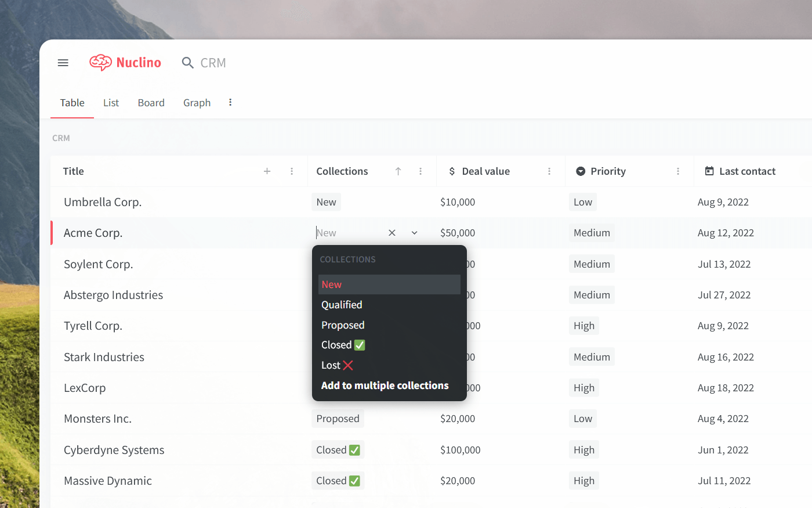The image size is (812, 508).
Task: Open Title column options menu
Action: (292, 171)
